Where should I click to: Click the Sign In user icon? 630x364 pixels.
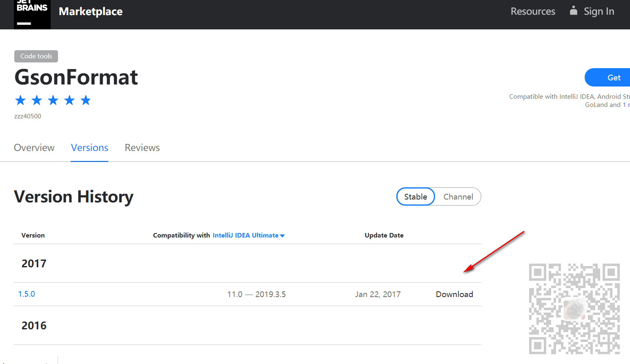tap(574, 11)
